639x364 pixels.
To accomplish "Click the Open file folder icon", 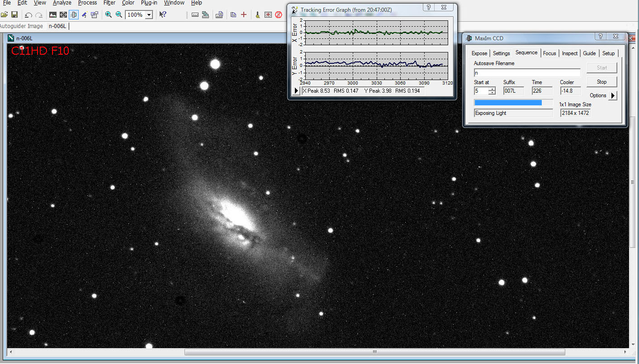I will tap(5, 15).
